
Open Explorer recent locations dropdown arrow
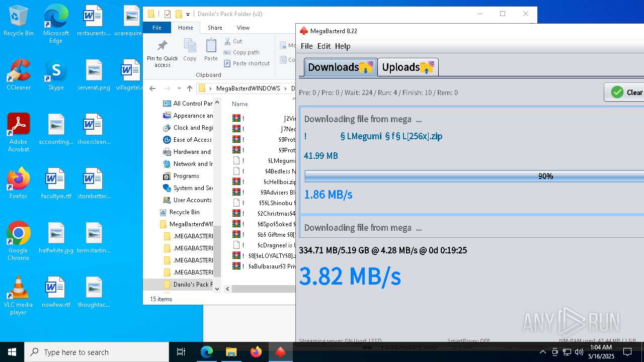(x=179, y=88)
